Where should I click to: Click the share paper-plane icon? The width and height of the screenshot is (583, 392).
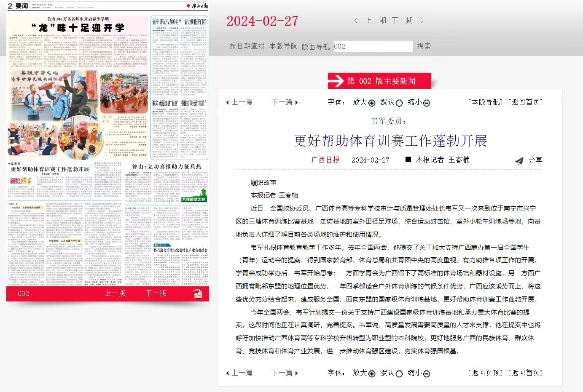(519, 160)
